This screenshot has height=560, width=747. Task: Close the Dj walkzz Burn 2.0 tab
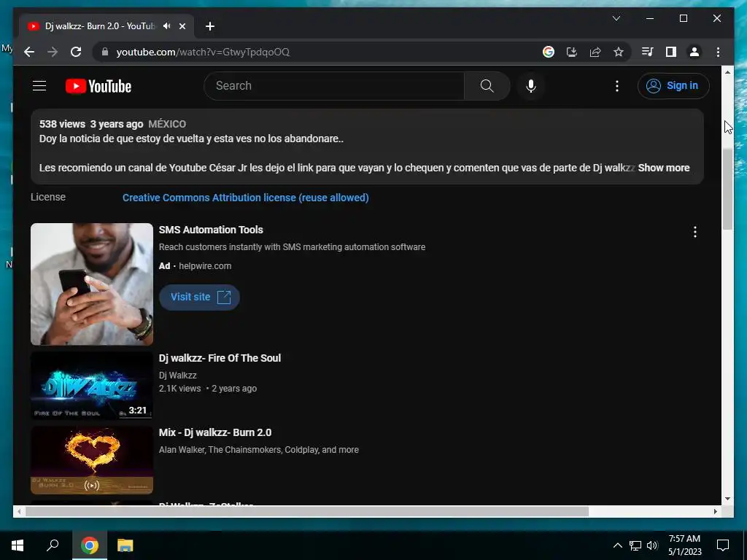point(182,26)
